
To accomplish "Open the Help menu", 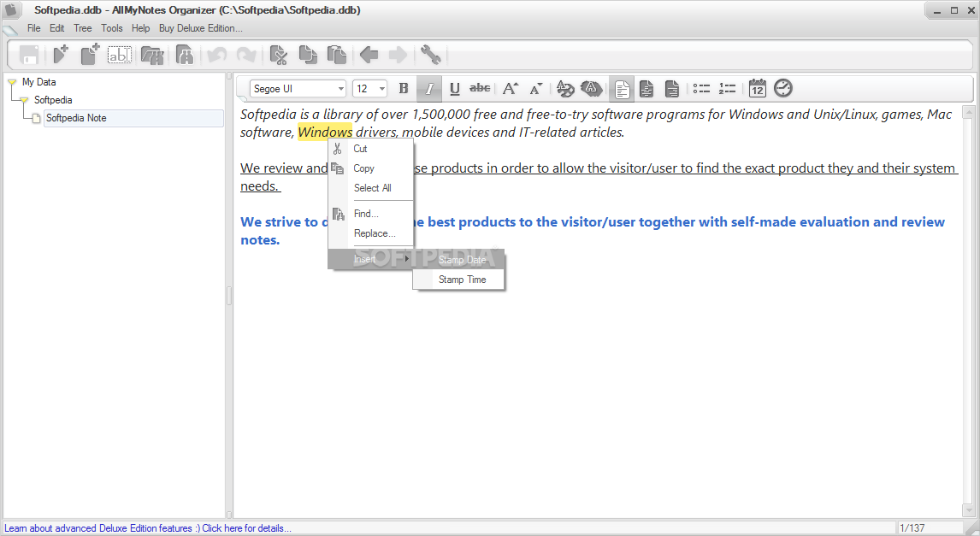I will coord(140,28).
